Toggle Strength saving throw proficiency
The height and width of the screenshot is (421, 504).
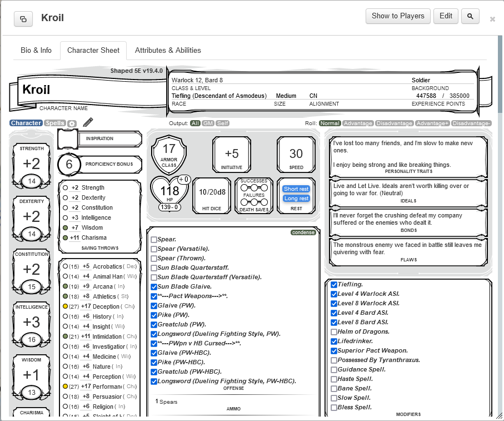pos(65,188)
